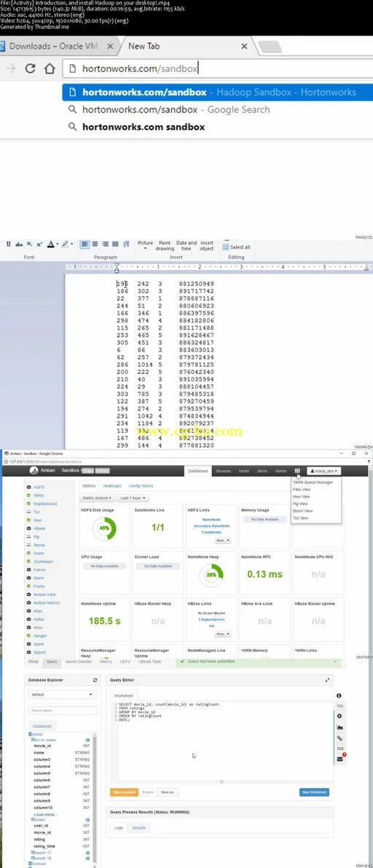Toggle underline formatting in WordPad
Image resolution: width=373 pixels, height=868 pixels.
pyautogui.click(x=8, y=244)
